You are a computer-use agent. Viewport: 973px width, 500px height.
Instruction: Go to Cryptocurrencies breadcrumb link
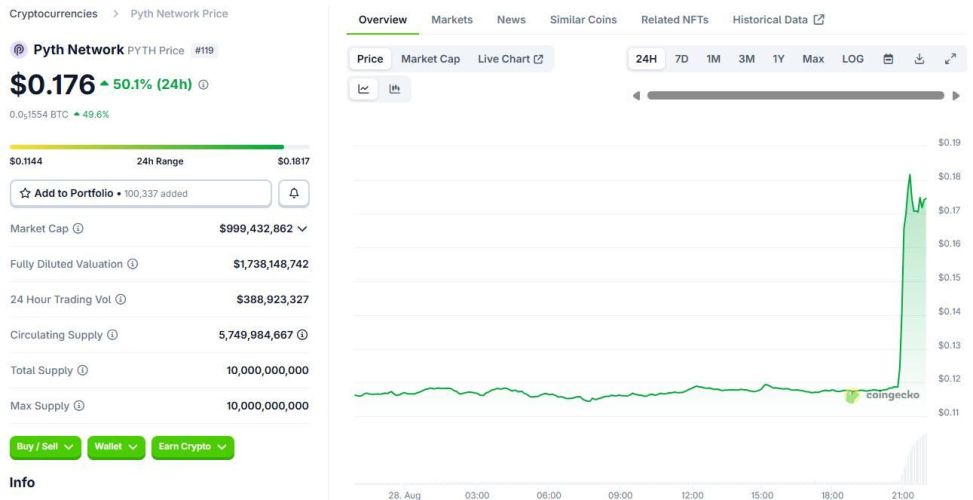coord(53,14)
